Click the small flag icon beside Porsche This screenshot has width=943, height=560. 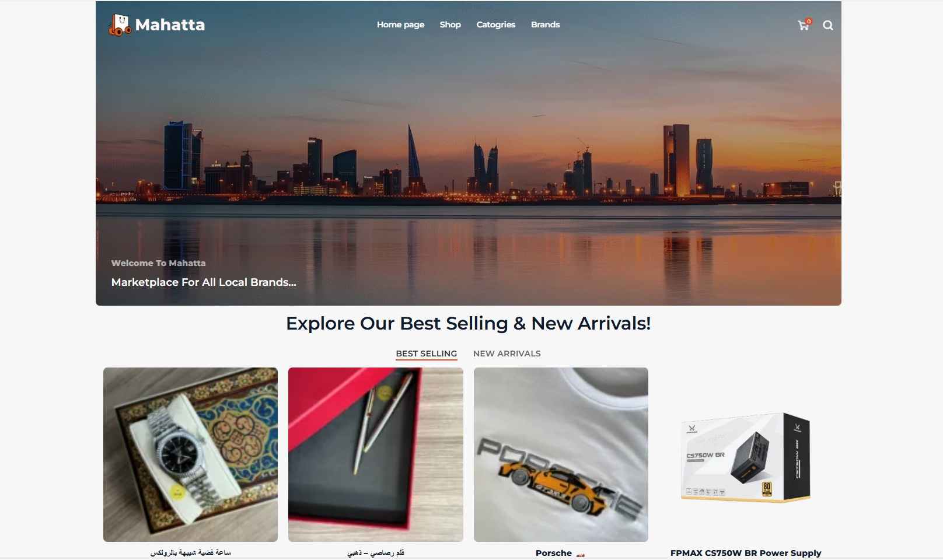[580, 554]
